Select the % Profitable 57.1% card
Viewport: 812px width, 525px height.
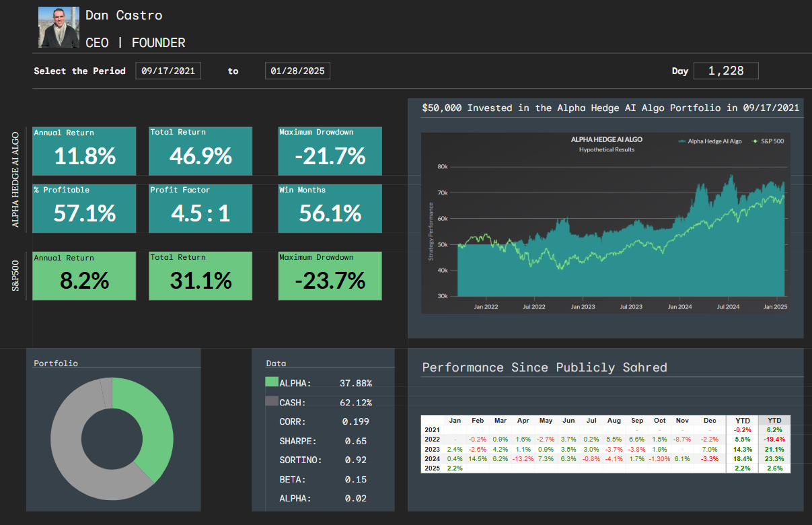(84, 209)
